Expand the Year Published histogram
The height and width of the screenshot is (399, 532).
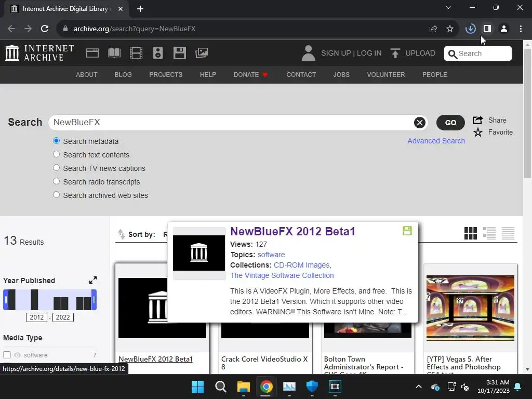93,280
